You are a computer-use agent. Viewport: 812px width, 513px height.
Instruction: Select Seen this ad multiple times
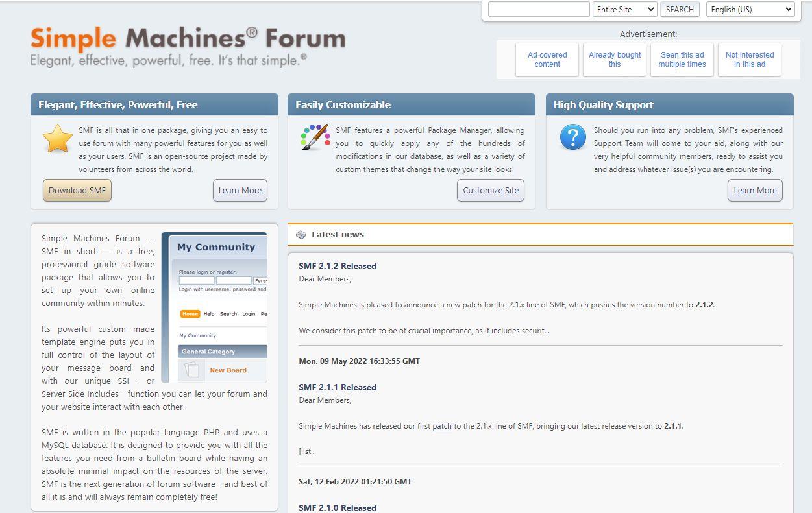click(682, 60)
